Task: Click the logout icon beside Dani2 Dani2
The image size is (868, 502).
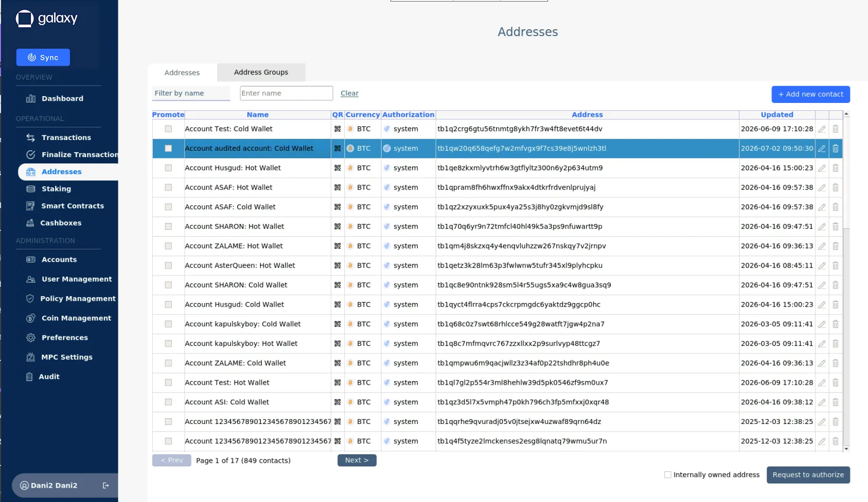Action: (x=106, y=486)
